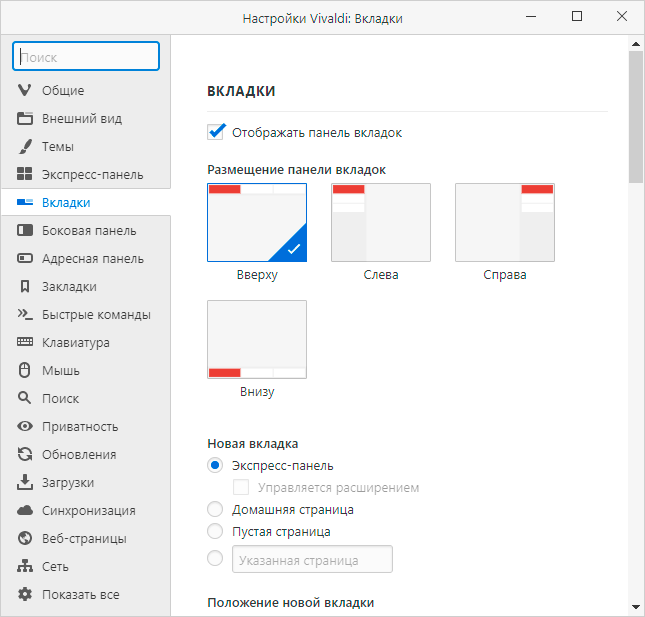Check the Управляется расширением checkbox
645x617 pixels.
click(x=241, y=487)
